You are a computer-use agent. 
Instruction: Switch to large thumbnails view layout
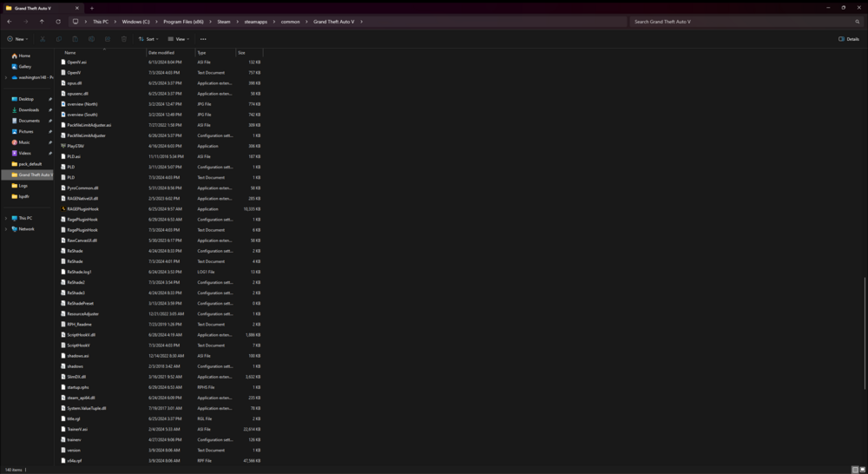(x=863, y=470)
